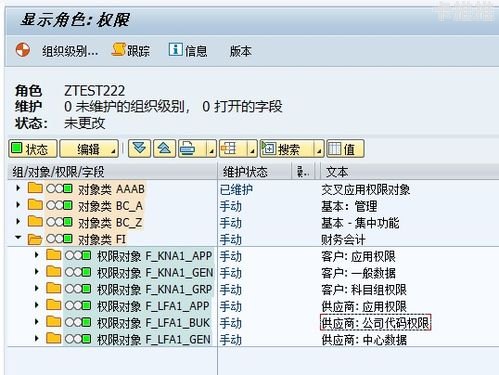499x375 pixels.
Task: Click folder icon of F_KNA1_GEN row
Action: point(54,272)
